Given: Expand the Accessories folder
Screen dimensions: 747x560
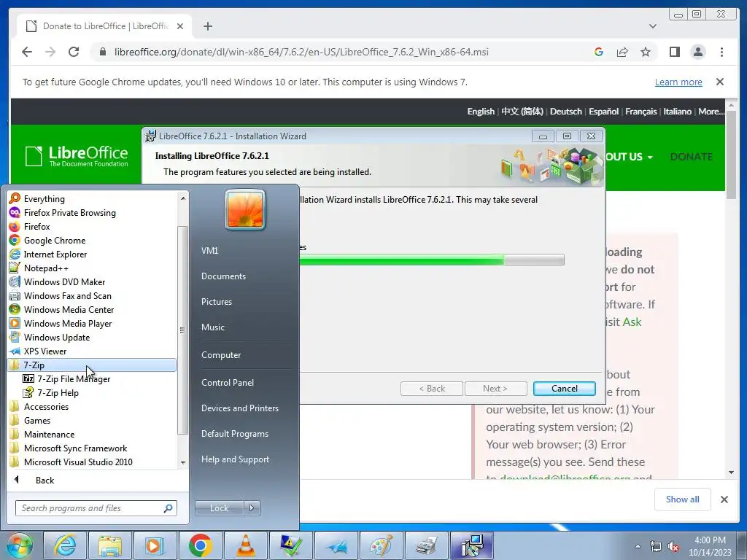Looking at the screenshot, I should point(46,407).
